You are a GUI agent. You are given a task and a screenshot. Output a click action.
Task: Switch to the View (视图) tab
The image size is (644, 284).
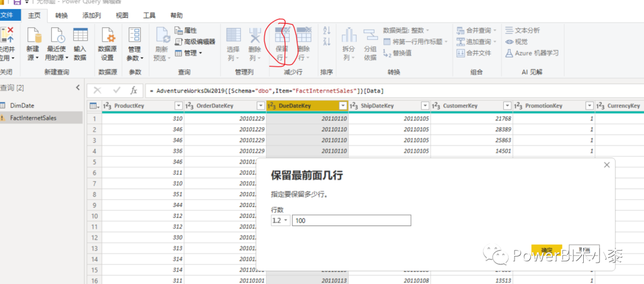[x=122, y=16]
